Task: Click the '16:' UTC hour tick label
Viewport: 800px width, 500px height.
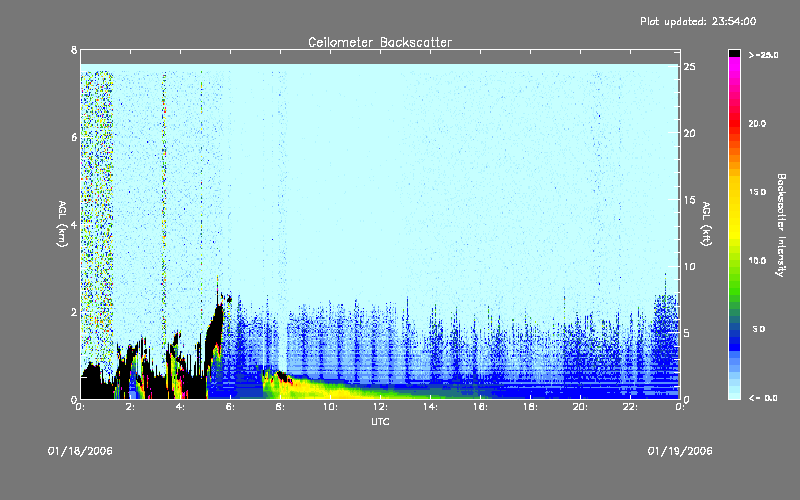Action: point(480,407)
